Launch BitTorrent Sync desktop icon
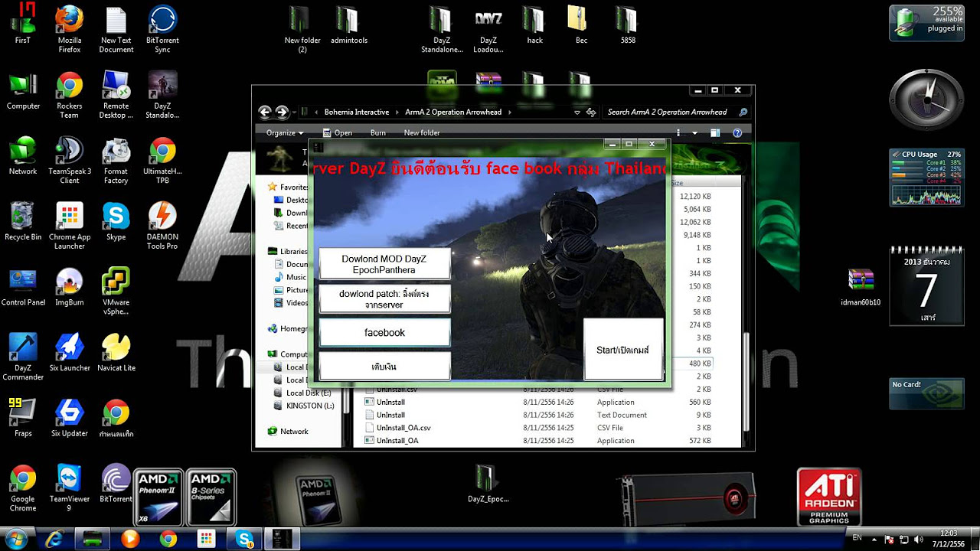Image resolution: width=980 pixels, height=551 pixels. (162, 29)
